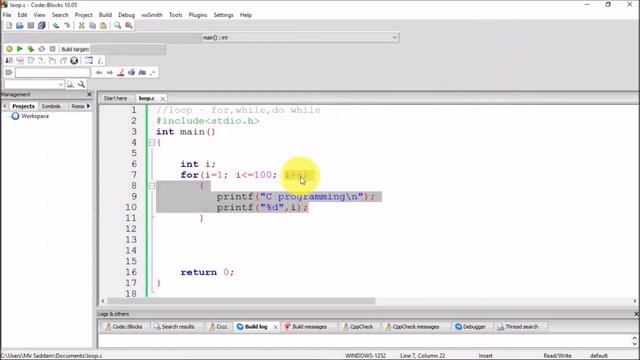The image size is (640, 360).
Task: Open the Debugger log tab
Action: pos(470,327)
